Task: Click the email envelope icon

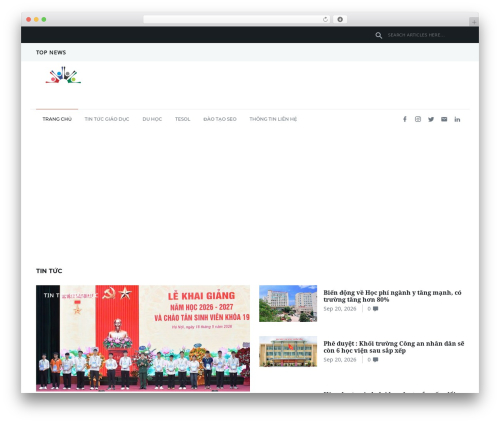Action: point(444,119)
